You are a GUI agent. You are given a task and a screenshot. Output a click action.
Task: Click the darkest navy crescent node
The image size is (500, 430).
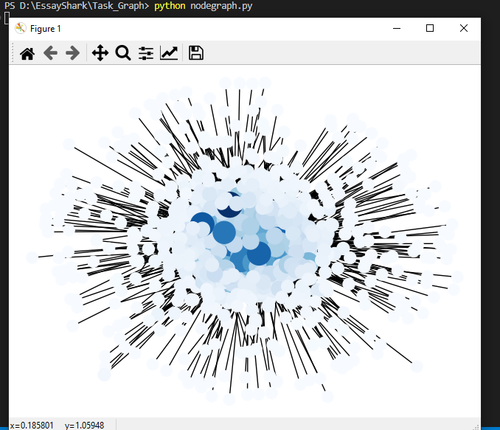230,210
